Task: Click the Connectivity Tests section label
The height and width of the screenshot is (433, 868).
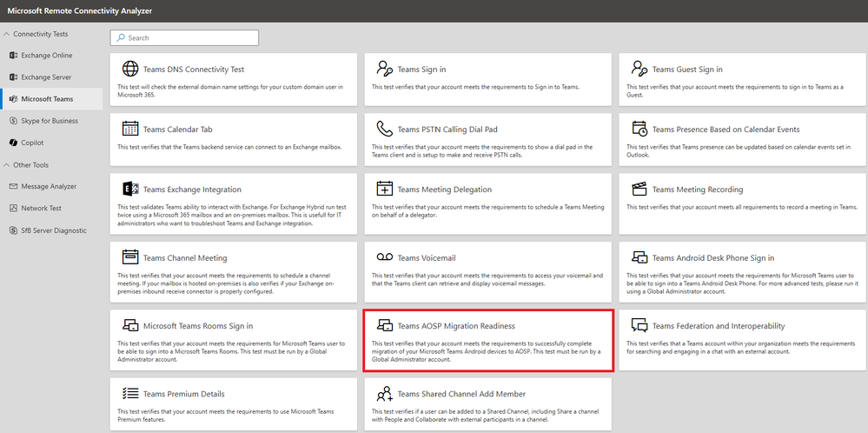Action: click(41, 34)
